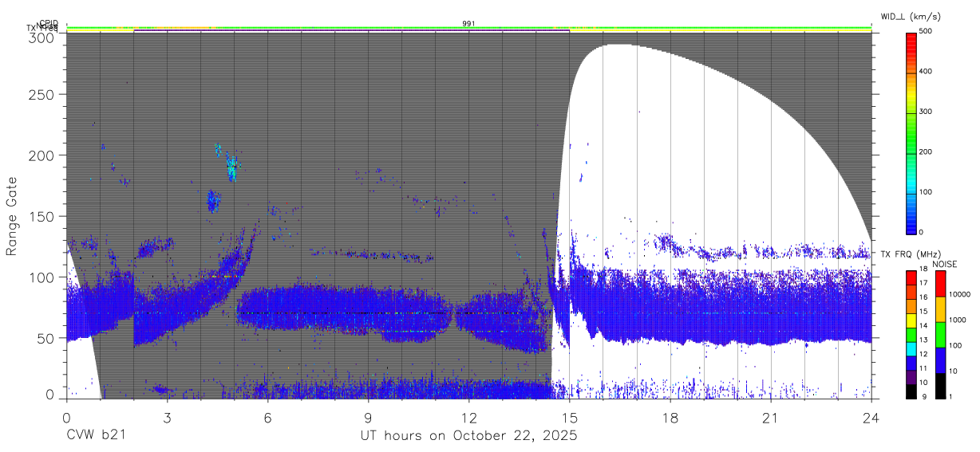Click the 15 hour tick on the UT axis

570,418
